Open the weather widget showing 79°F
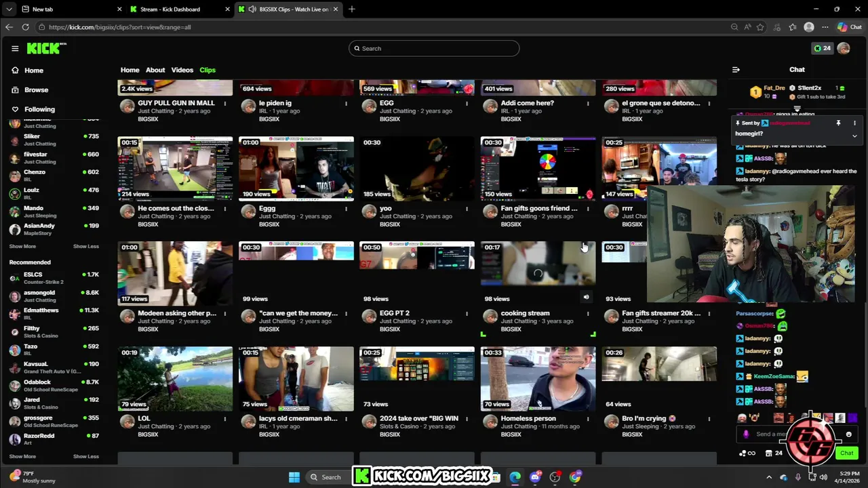Screen dimensions: 868x488 tap(33, 476)
